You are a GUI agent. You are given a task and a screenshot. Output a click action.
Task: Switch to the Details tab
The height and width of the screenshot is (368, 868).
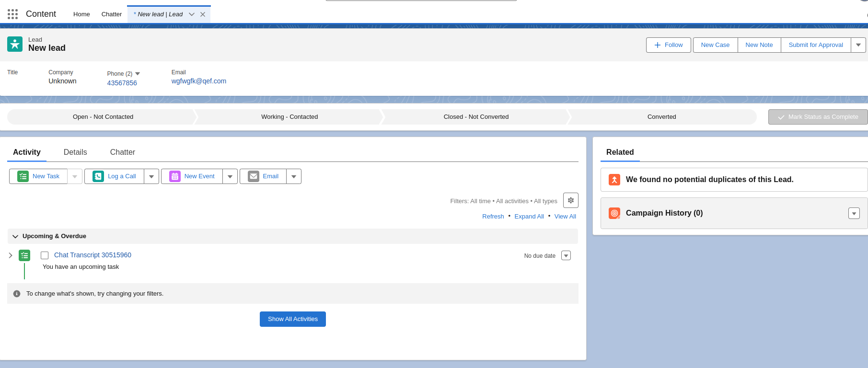click(75, 152)
